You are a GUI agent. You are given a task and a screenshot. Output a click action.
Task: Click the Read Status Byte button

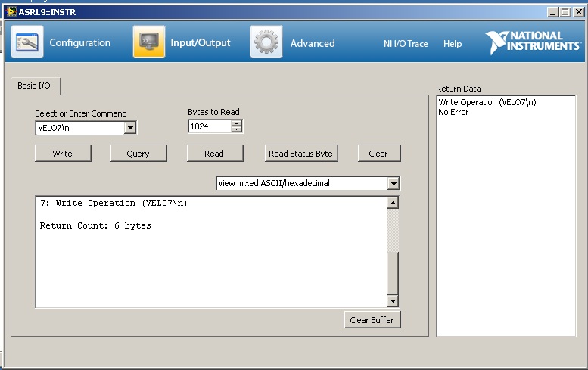[300, 153]
